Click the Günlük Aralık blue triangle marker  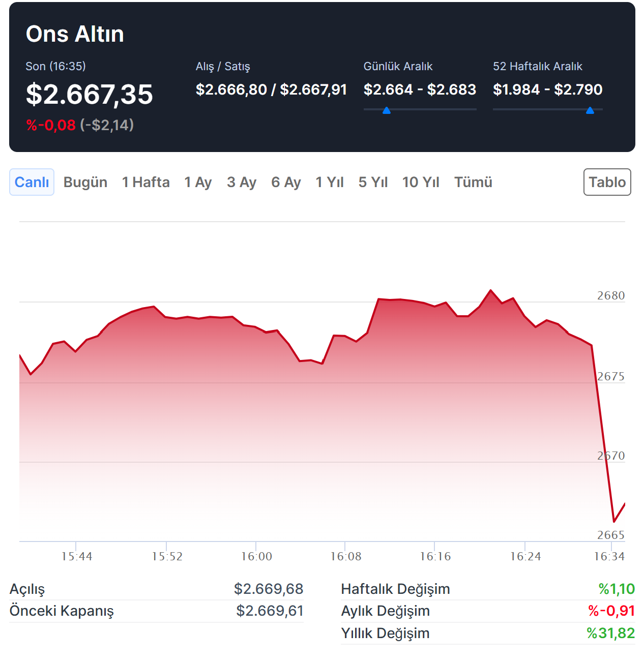pos(387,110)
